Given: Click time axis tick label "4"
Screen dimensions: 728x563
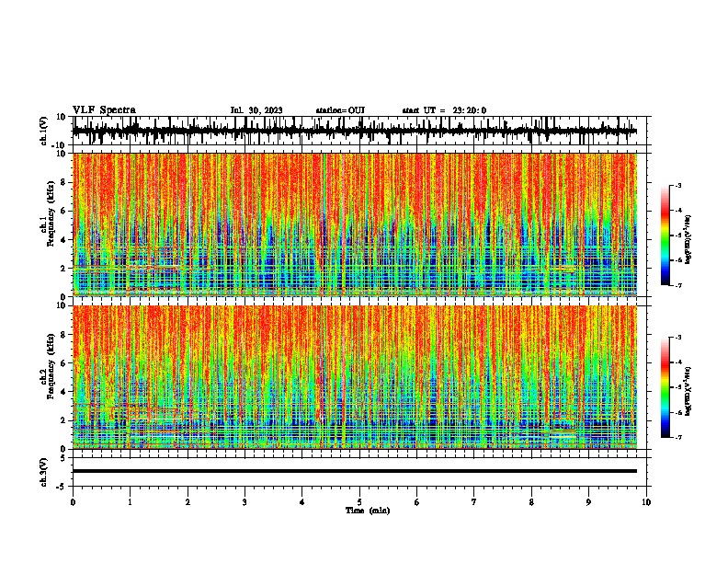Looking at the screenshot, I should click(x=302, y=502).
